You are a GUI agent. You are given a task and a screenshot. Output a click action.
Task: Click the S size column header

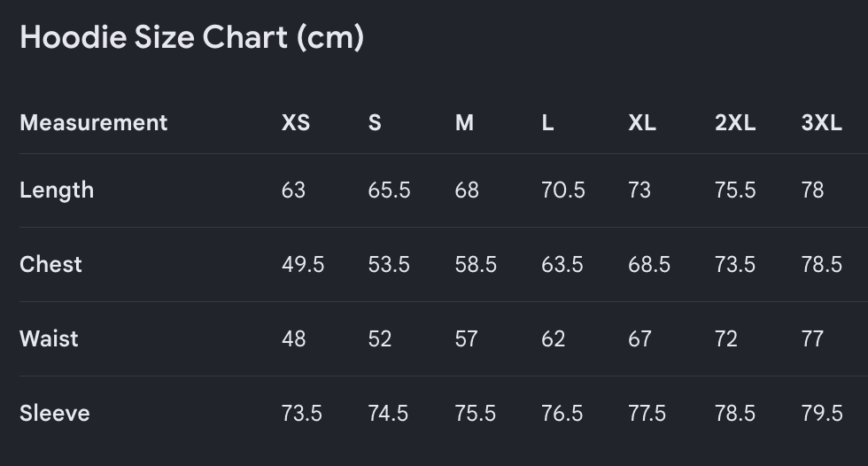click(375, 123)
